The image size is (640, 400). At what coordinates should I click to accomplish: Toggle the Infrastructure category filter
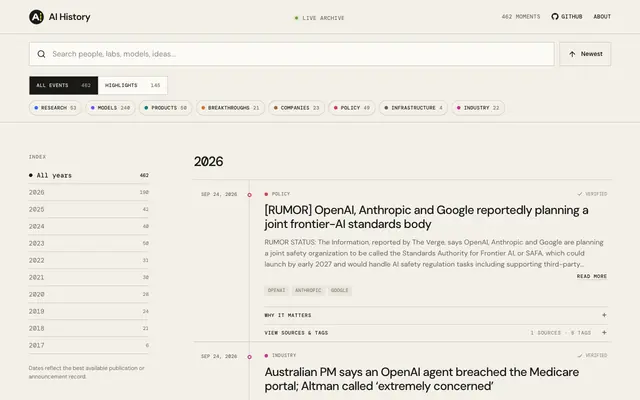pyautogui.click(x=413, y=108)
